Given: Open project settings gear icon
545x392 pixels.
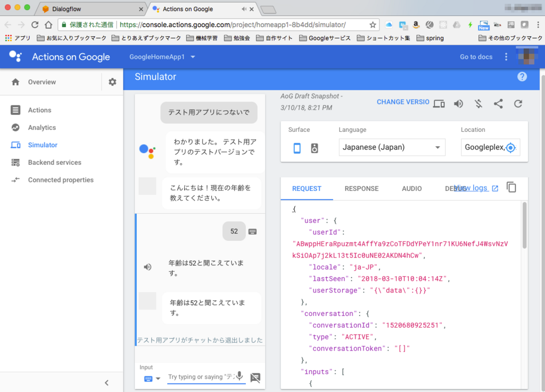Looking at the screenshot, I should 112,82.
